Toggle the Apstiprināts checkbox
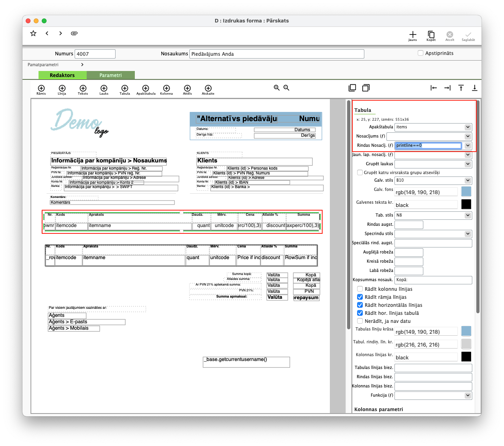This screenshot has height=446, width=504. (x=421, y=53)
